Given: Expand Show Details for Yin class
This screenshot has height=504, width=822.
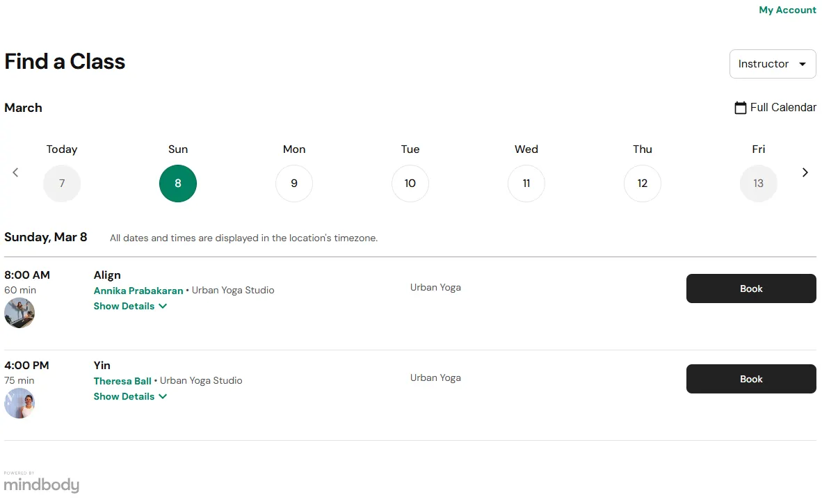Looking at the screenshot, I should pos(130,396).
